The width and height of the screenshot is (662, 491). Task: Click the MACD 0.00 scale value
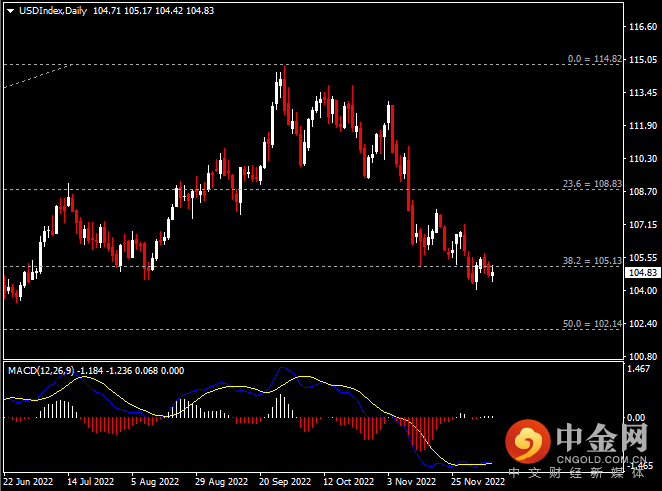(636, 417)
